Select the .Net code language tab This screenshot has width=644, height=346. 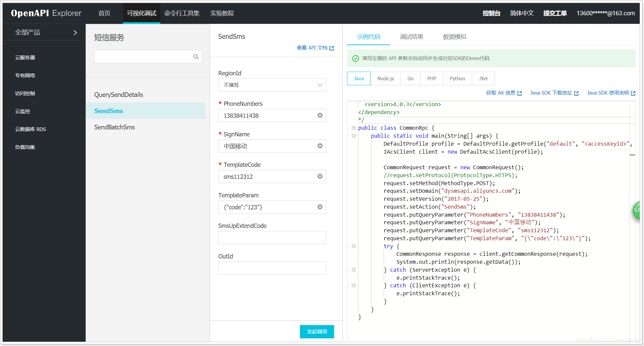(x=483, y=79)
